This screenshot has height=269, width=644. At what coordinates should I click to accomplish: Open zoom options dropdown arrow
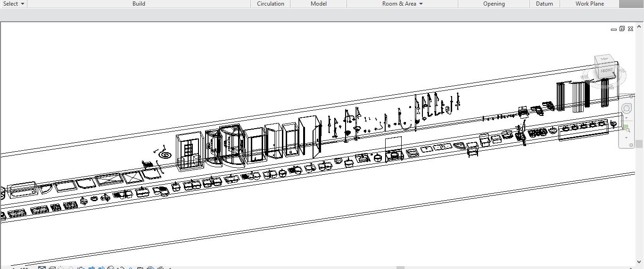(627, 138)
